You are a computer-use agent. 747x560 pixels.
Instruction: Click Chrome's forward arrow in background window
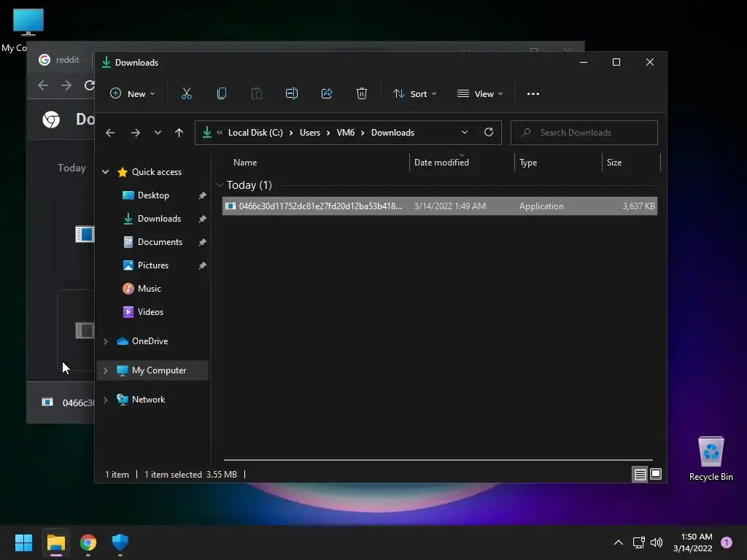(x=66, y=85)
